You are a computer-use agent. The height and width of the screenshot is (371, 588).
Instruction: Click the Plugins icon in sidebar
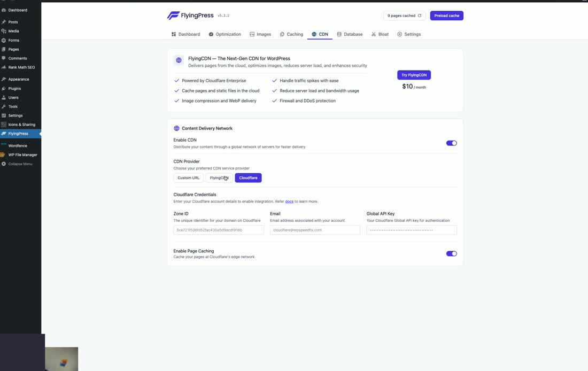pos(4,89)
